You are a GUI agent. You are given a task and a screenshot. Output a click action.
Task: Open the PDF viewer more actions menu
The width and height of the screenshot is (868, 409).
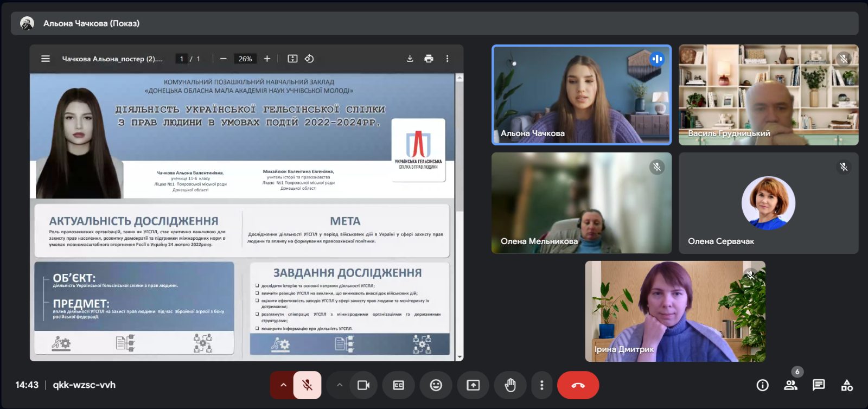[x=447, y=59]
